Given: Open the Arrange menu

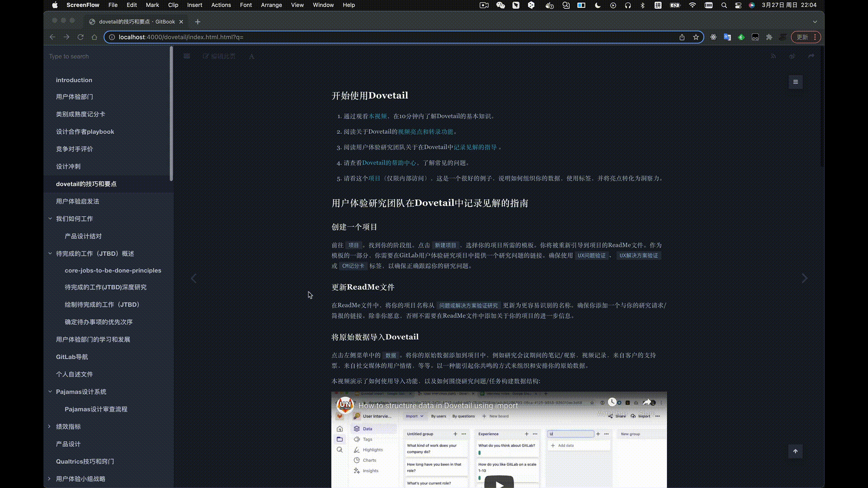Looking at the screenshot, I should click(x=272, y=5).
